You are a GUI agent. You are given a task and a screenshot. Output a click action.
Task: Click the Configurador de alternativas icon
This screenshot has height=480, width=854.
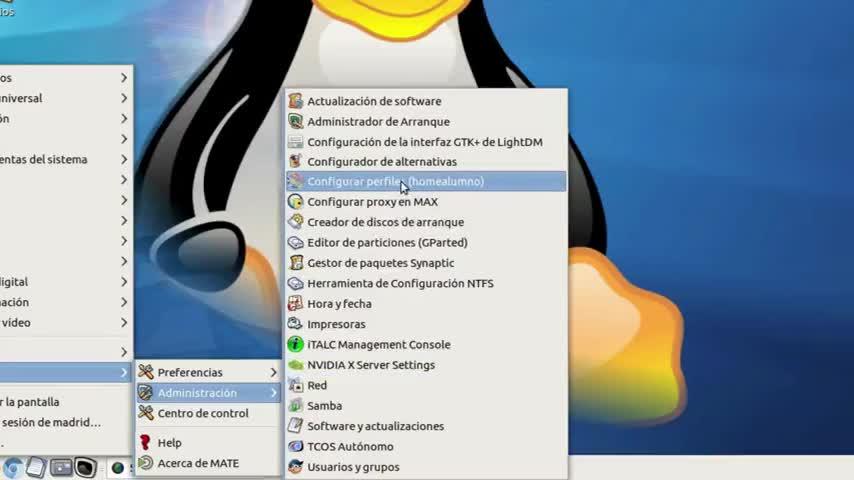pos(295,161)
